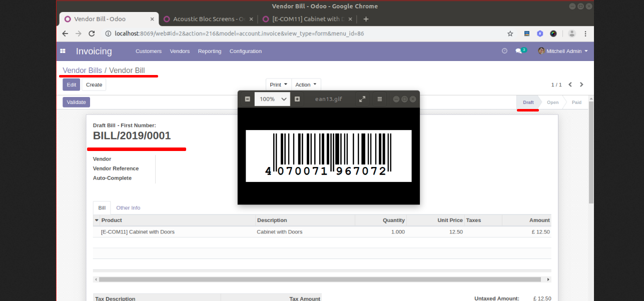644x301 pixels.
Task: Click the Edit button
Action: [72, 84]
